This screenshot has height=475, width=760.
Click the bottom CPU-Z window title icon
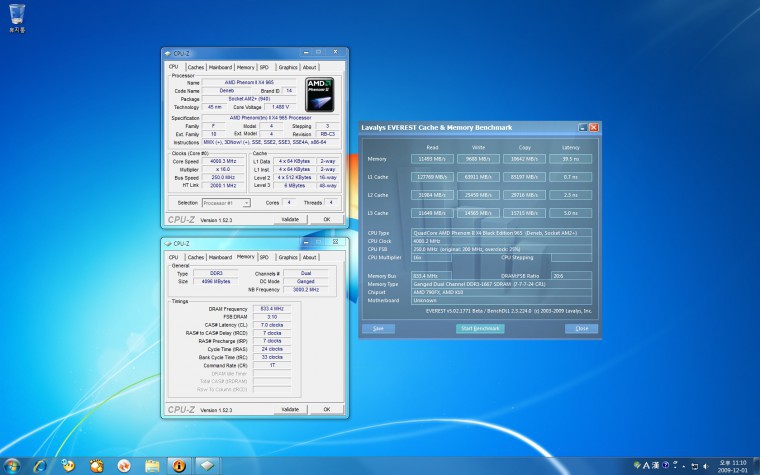coord(168,243)
